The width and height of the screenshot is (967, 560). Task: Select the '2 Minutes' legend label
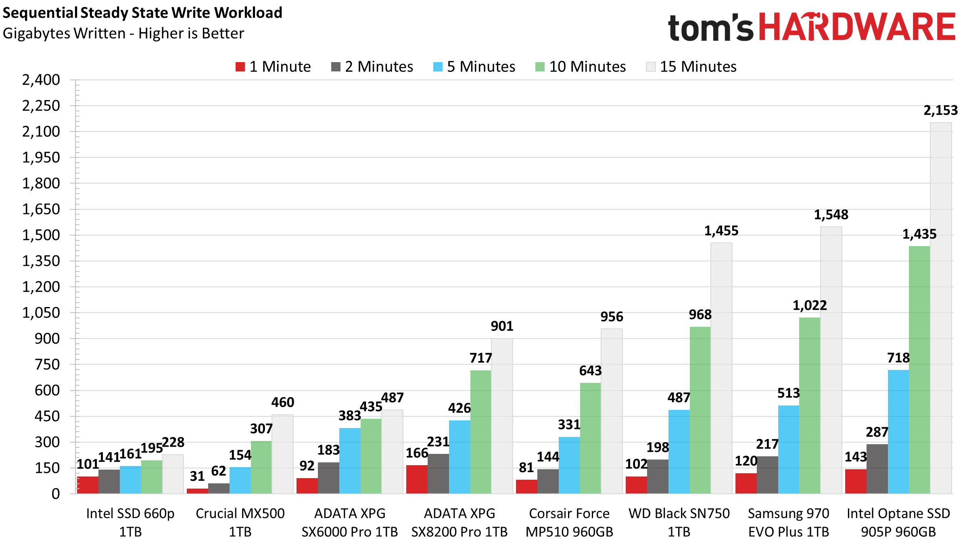(379, 67)
